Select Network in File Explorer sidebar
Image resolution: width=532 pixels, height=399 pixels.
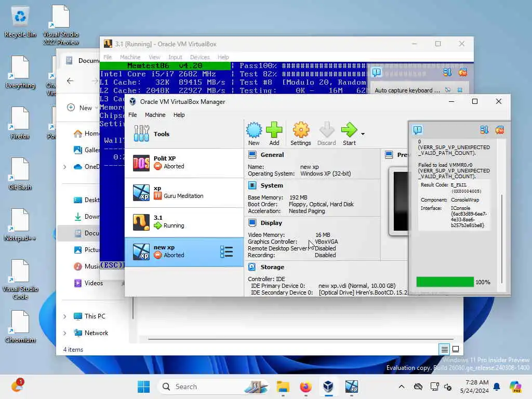(x=91, y=333)
